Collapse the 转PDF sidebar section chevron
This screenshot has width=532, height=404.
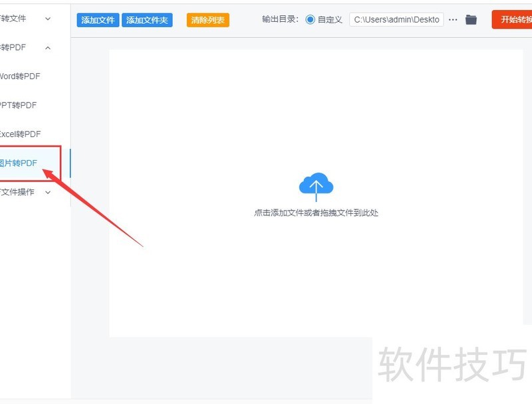click(48, 48)
